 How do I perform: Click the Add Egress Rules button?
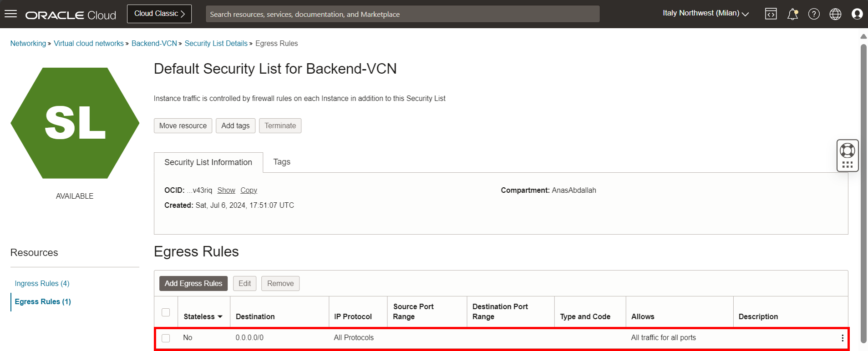[193, 283]
